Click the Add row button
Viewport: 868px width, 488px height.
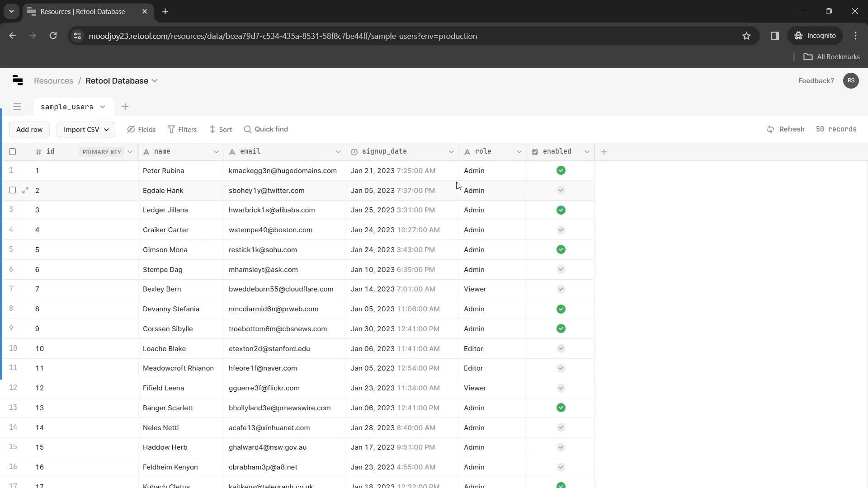point(29,129)
